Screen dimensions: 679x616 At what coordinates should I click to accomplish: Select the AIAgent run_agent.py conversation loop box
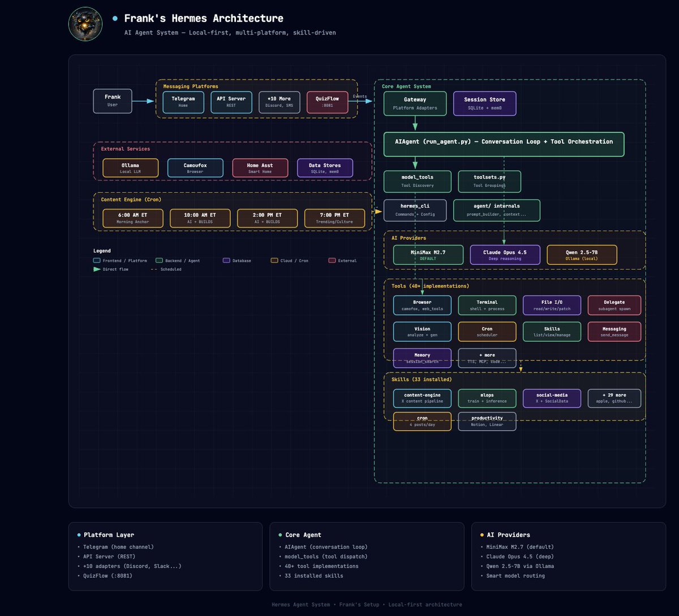click(x=504, y=144)
